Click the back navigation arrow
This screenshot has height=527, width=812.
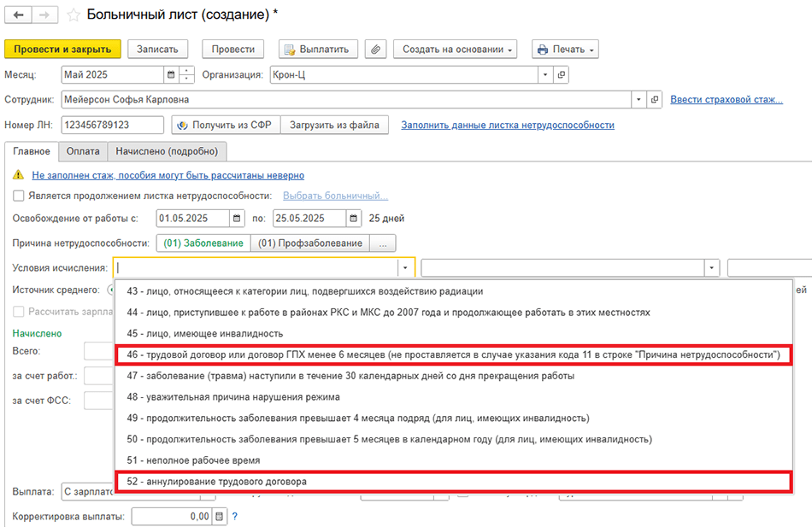[18, 15]
